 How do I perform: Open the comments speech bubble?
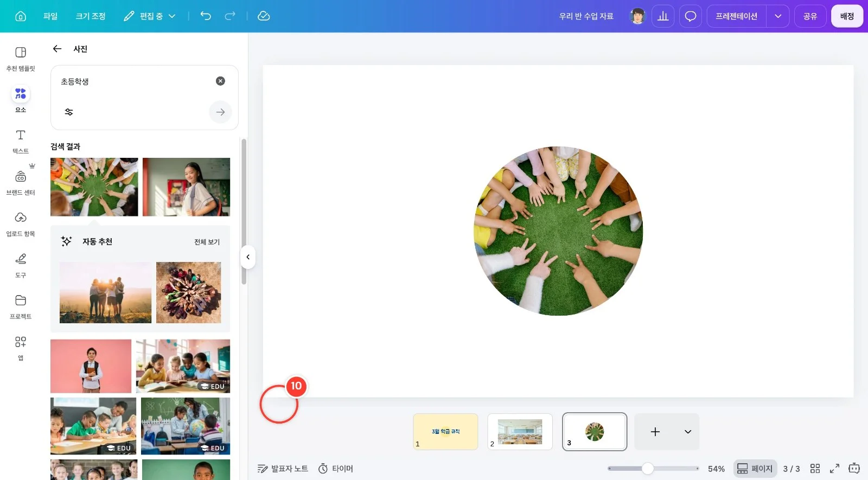691,16
